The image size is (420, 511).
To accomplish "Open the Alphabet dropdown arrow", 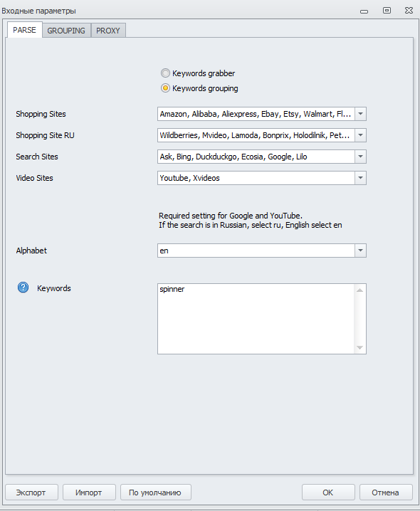I will click(360, 251).
